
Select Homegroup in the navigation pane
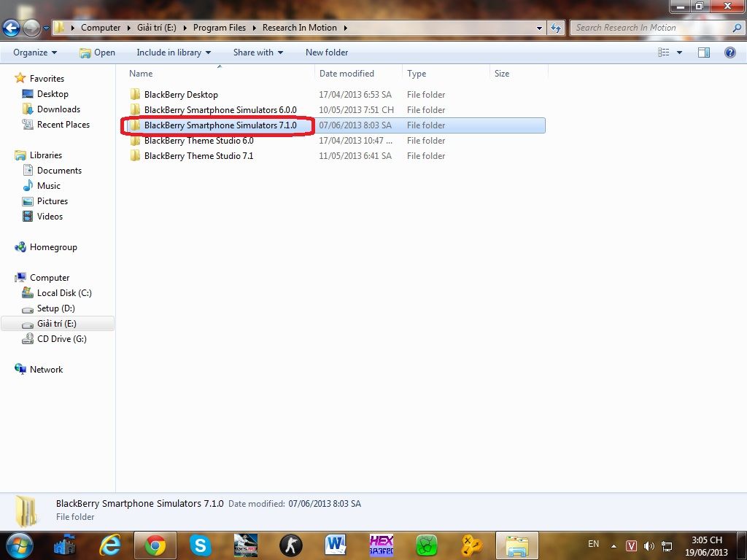click(x=53, y=247)
